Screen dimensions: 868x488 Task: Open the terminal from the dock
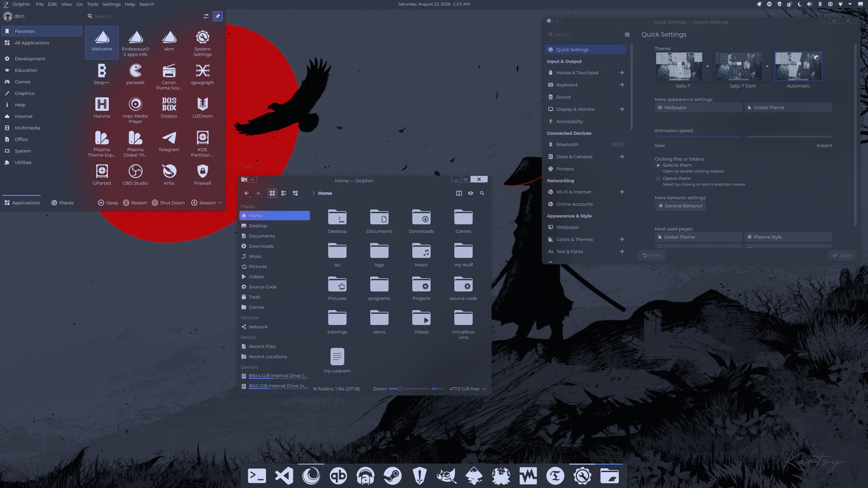coord(257,476)
